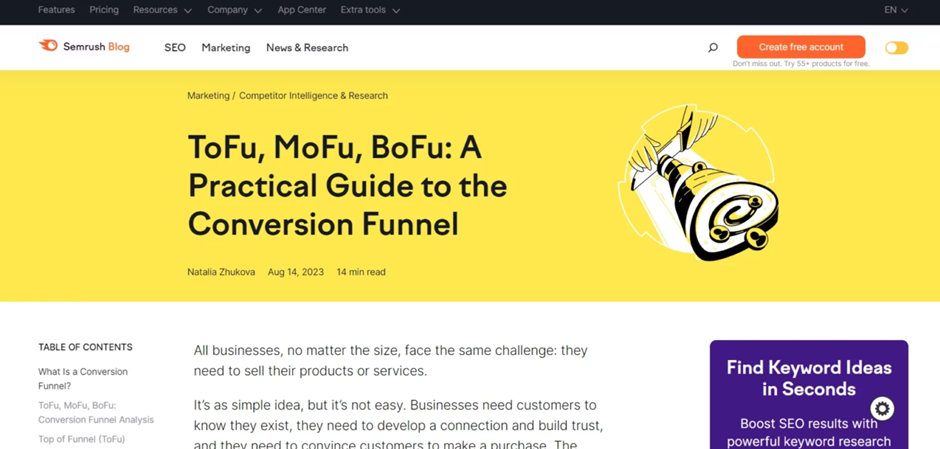The height and width of the screenshot is (449, 940).
Task: Click the Create free account button
Action: click(x=801, y=47)
